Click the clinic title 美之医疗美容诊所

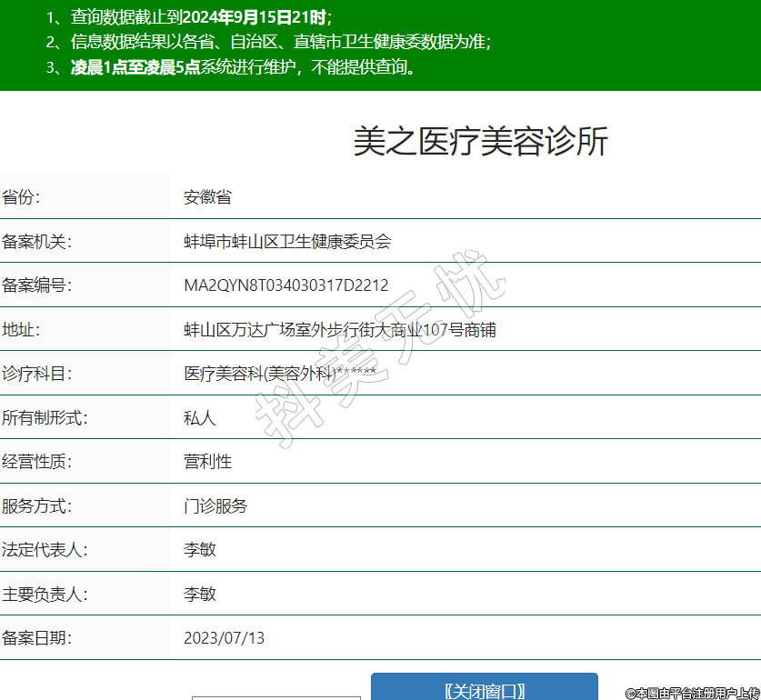[x=479, y=142]
